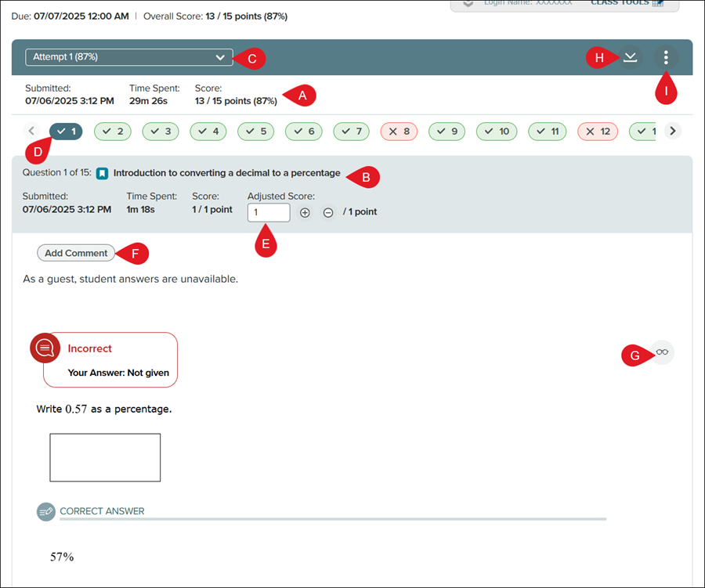Open the Class Tools link
This screenshot has width=705, height=588.
coord(627,3)
